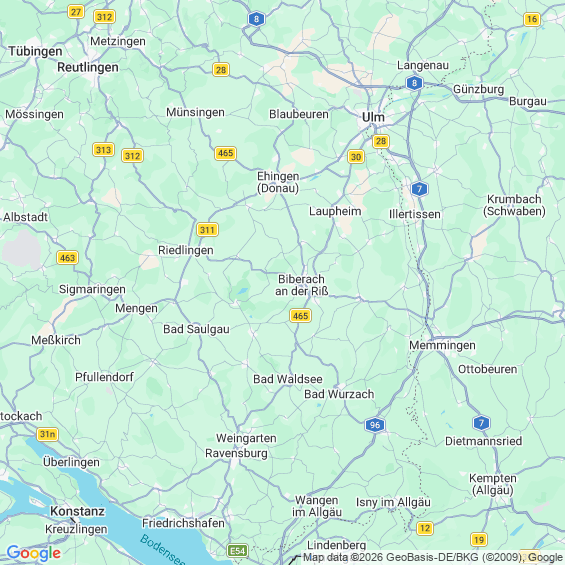Select the Memmingen town label
Image resolution: width=565 pixels, height=565 pixels.
click(x=442, y=345)
